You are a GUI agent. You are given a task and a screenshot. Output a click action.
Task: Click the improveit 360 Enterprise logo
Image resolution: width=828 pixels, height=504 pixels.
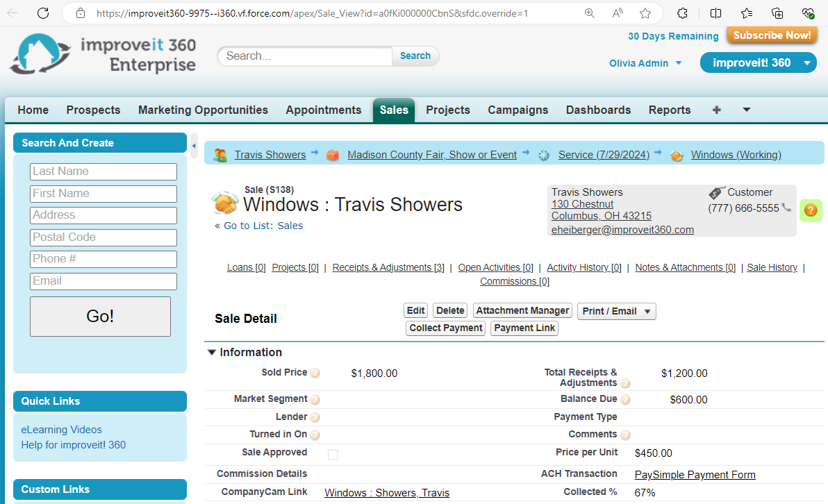pyautogui.click(x=104, y=54)
